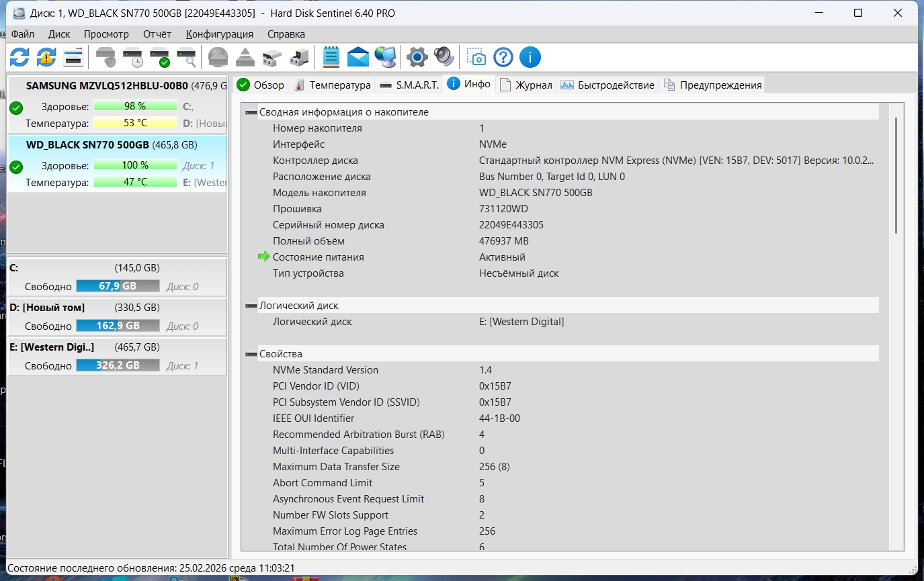Click the C: free space bar 67,9 GB
The width and height of the screenshot is (924, 581).
click(x=118, y=286)
